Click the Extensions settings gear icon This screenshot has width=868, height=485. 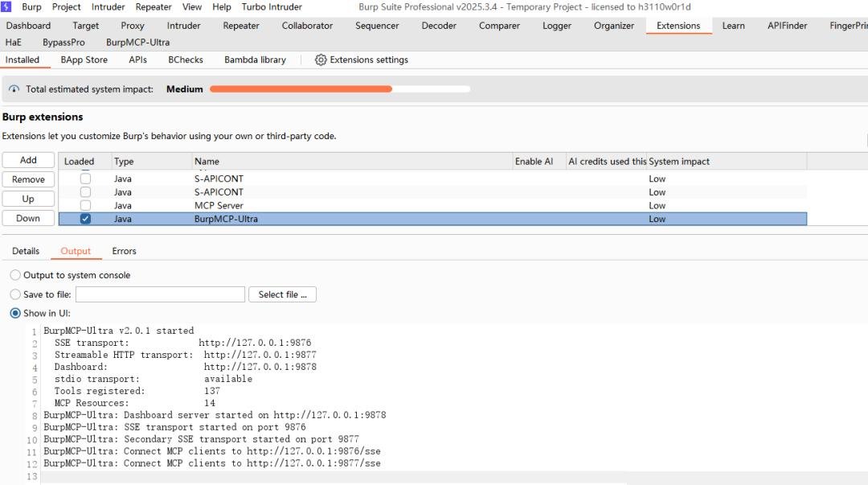pos(321,60)
